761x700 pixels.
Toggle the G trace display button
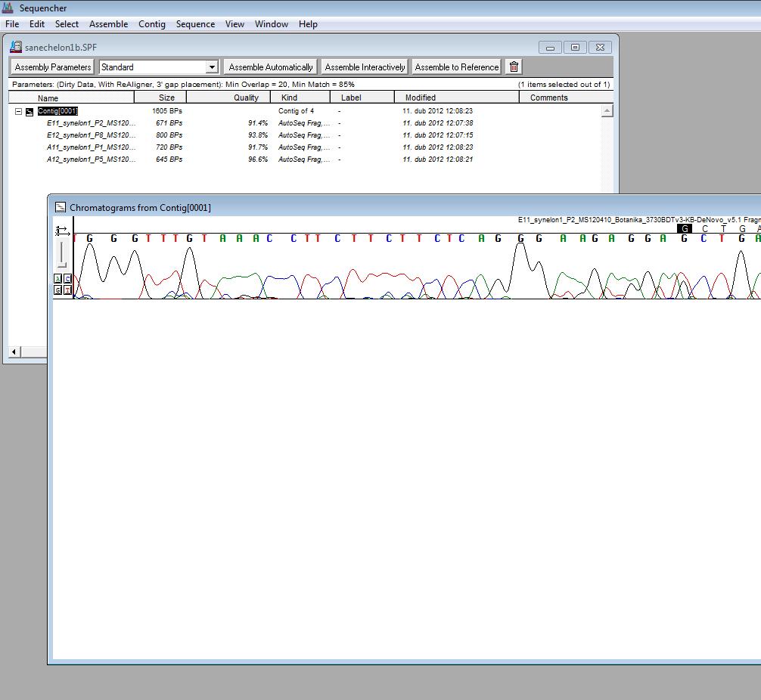(58, 290)
